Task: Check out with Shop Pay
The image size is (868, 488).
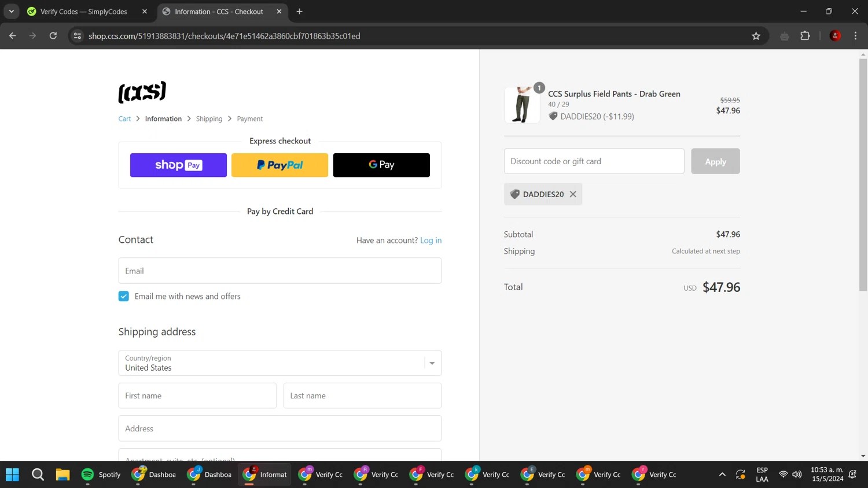Action: [178, 165]
